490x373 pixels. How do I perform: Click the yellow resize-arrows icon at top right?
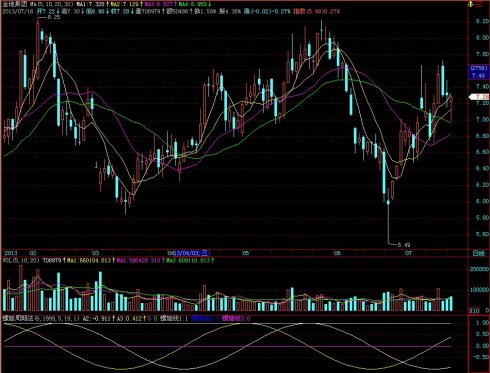tap(471, 4)
